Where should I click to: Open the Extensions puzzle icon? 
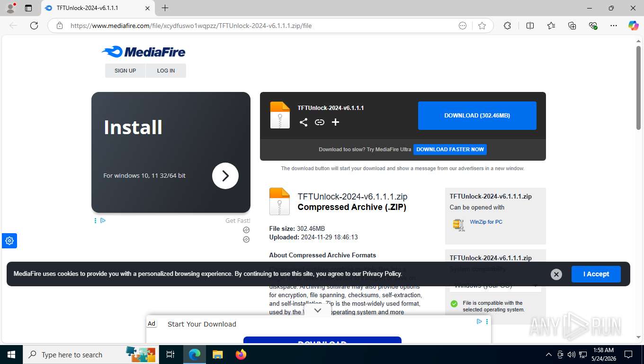coord(507,26)
